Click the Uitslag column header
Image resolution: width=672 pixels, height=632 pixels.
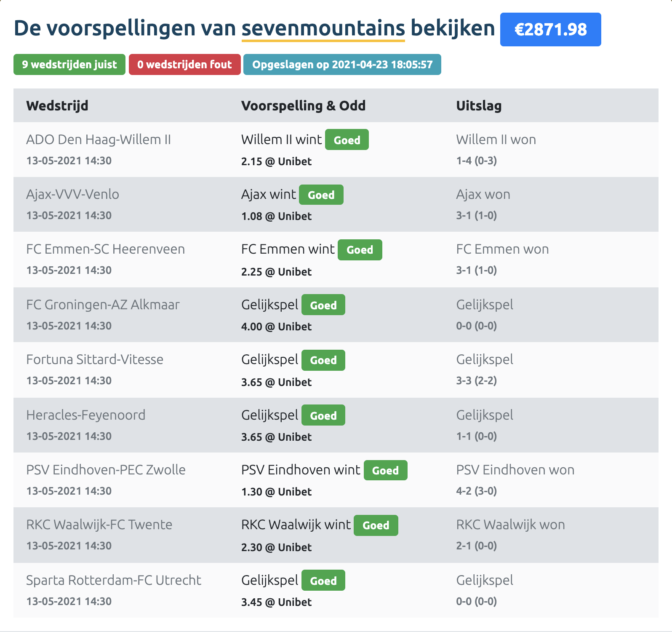[x=479, y=105]
